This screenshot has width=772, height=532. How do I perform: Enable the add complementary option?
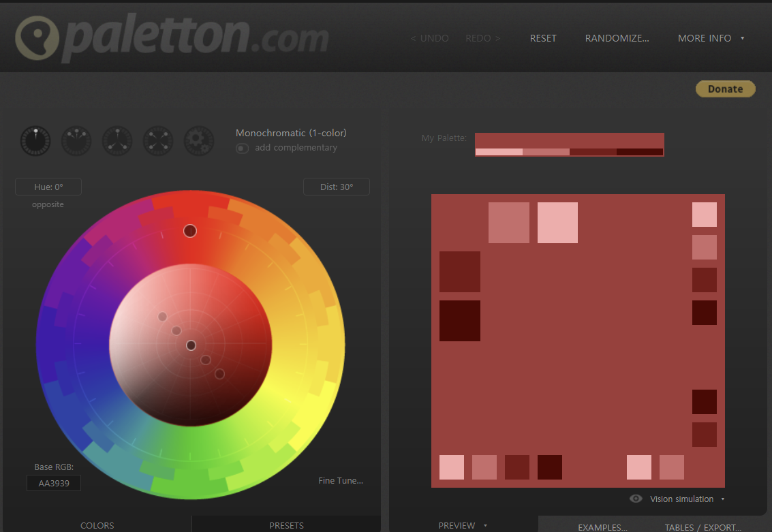pos(242,148)
